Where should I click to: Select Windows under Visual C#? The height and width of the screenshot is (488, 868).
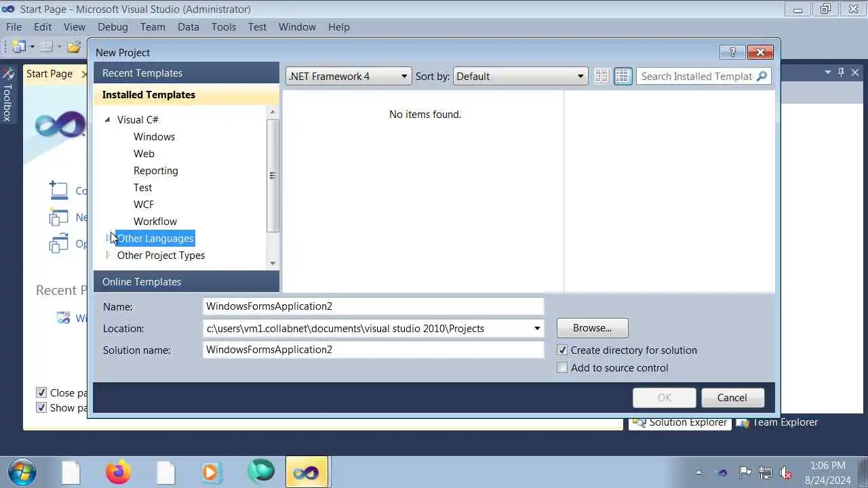(x=154, y=136)
